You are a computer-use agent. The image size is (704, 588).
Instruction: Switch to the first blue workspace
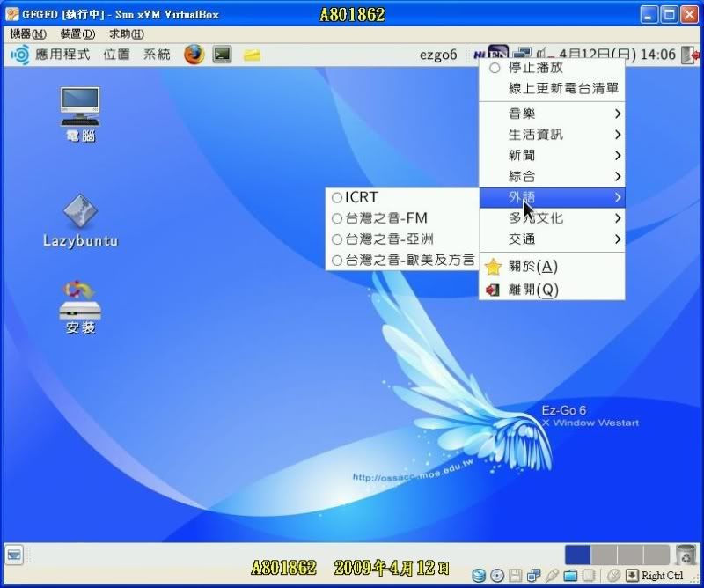click(577, 555)
